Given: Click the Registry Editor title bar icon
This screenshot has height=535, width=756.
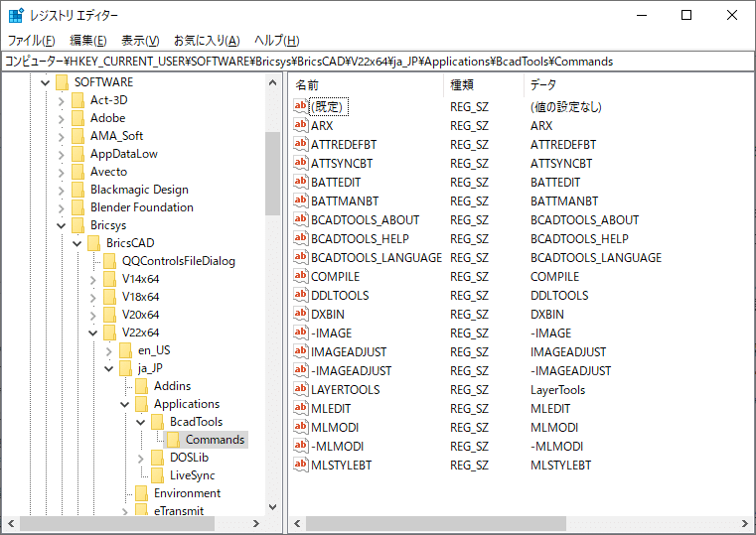Looking at the screenshot, I should click(x=16, y=16).
